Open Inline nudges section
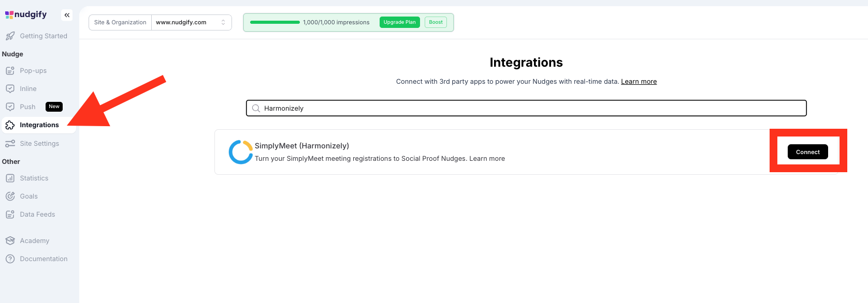The width and height of the screenshot is (868, 303). click(28, 89)
